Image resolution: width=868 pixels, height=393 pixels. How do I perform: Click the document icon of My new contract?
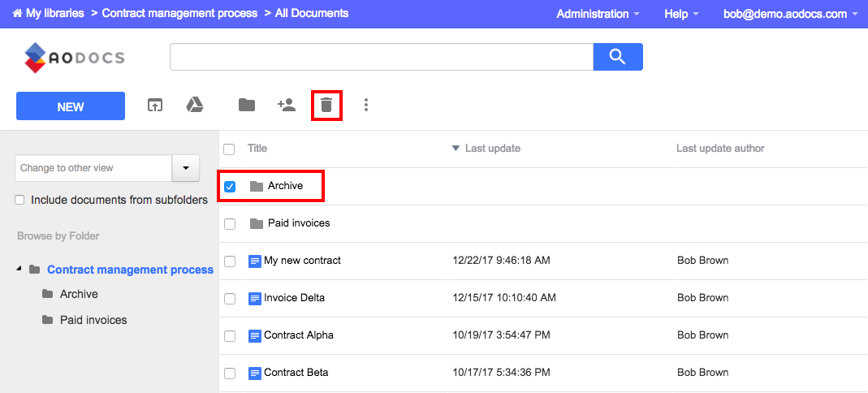[x=255, y=261]
